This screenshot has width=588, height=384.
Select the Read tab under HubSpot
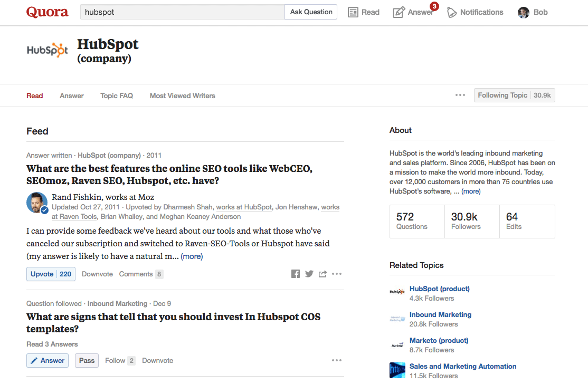pyautogui.click(x=34, y=95)
